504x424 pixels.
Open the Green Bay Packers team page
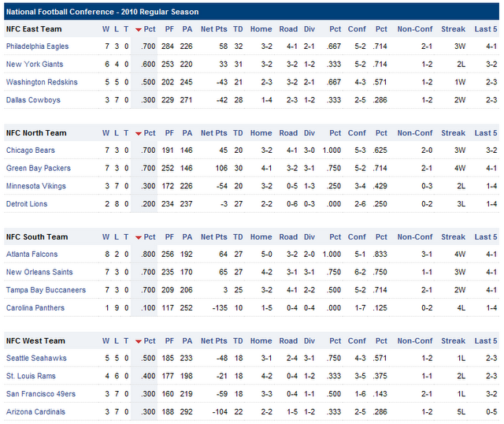pyautogui.click(x=38, y=169)
